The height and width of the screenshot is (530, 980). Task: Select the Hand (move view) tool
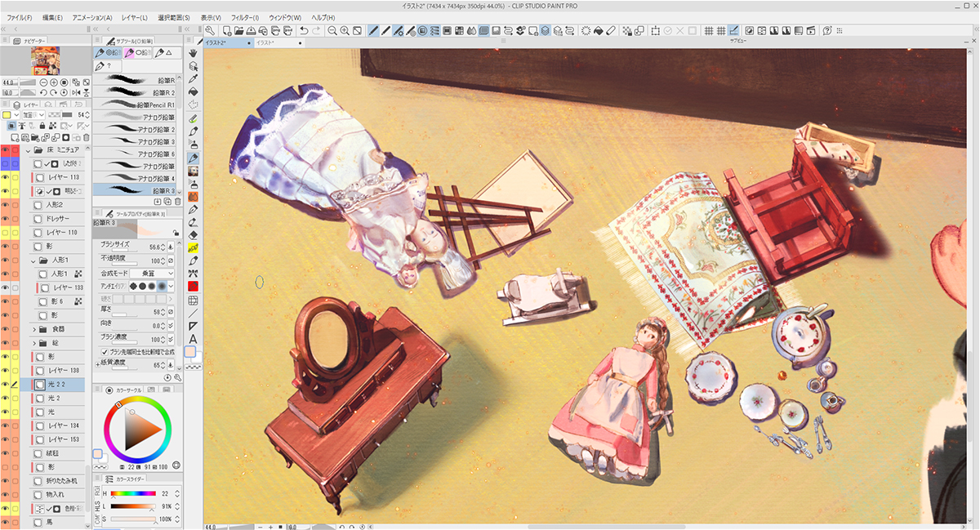194,53
